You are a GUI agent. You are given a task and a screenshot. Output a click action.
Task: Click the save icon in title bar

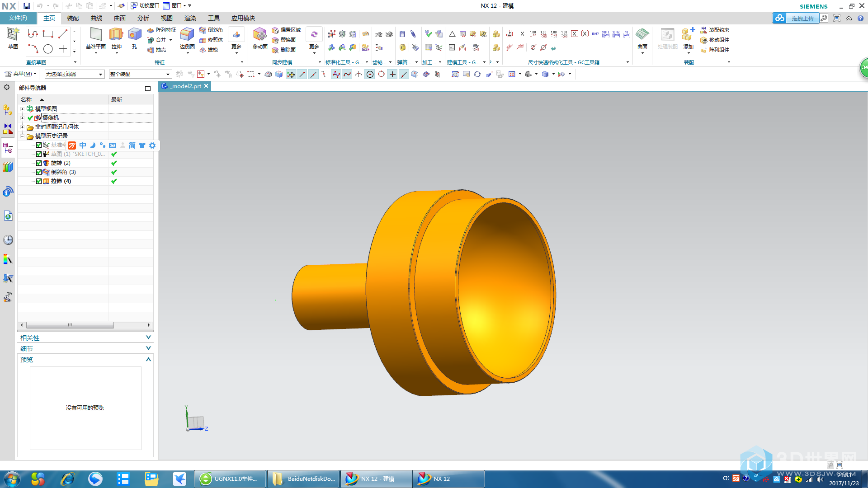pos(26,6)
